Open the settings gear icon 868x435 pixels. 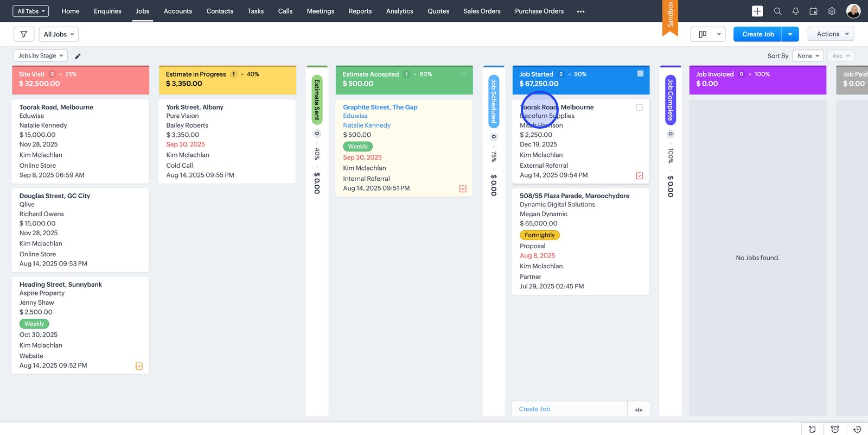click(832, 11)
